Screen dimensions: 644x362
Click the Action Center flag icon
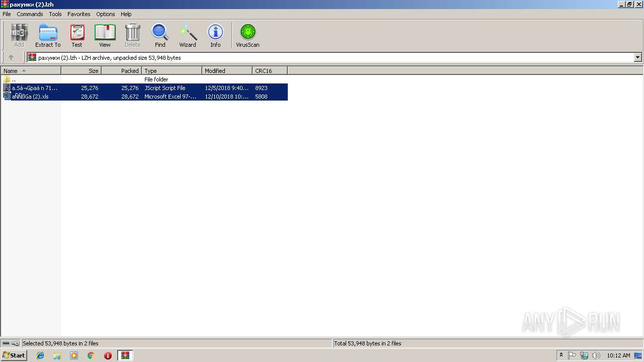tap(572, 355)
